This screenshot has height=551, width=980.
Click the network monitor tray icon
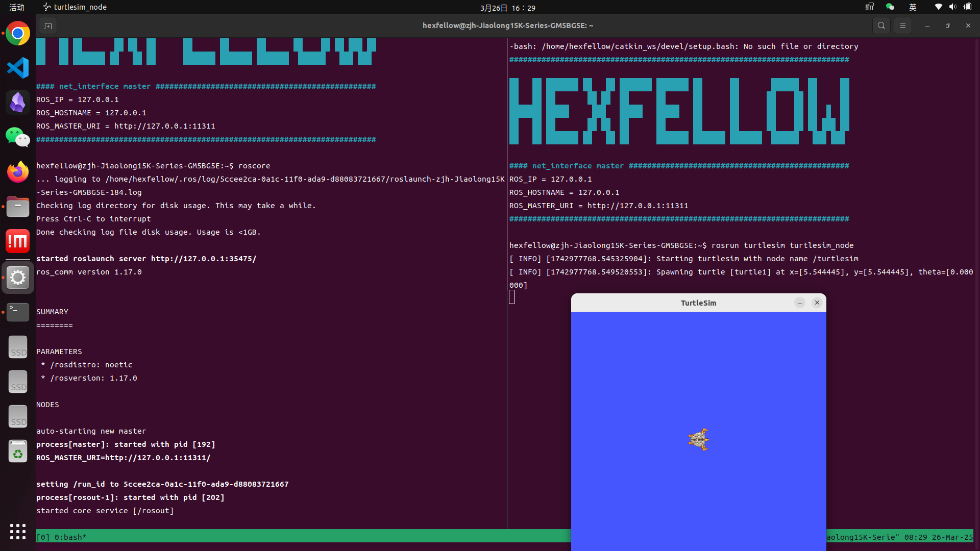(x=869, y=7)
